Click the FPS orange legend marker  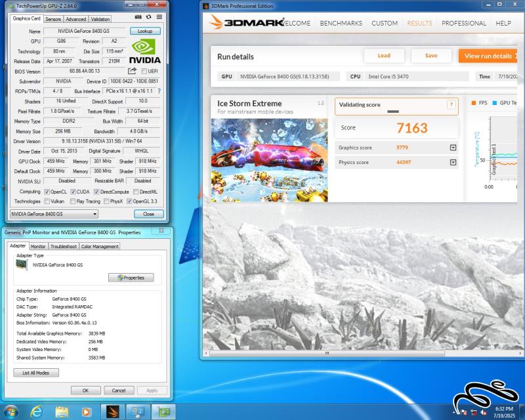pos(473,103)
